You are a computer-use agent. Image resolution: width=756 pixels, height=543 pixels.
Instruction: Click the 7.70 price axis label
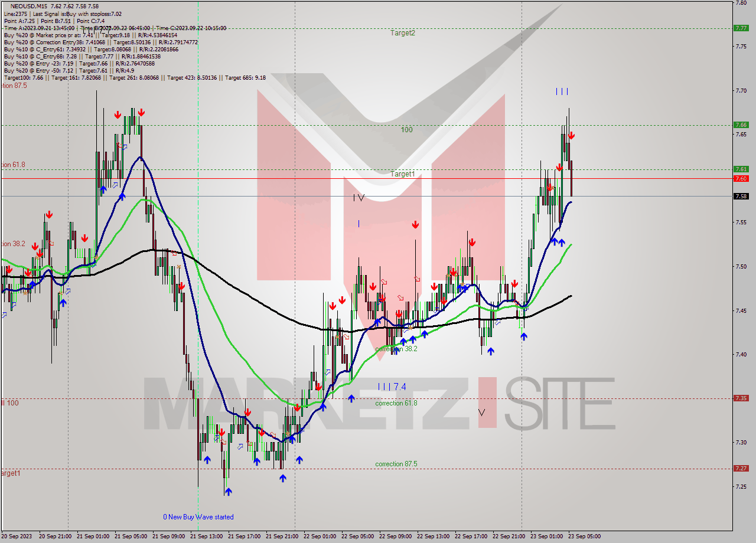click(x=741, y=90)
